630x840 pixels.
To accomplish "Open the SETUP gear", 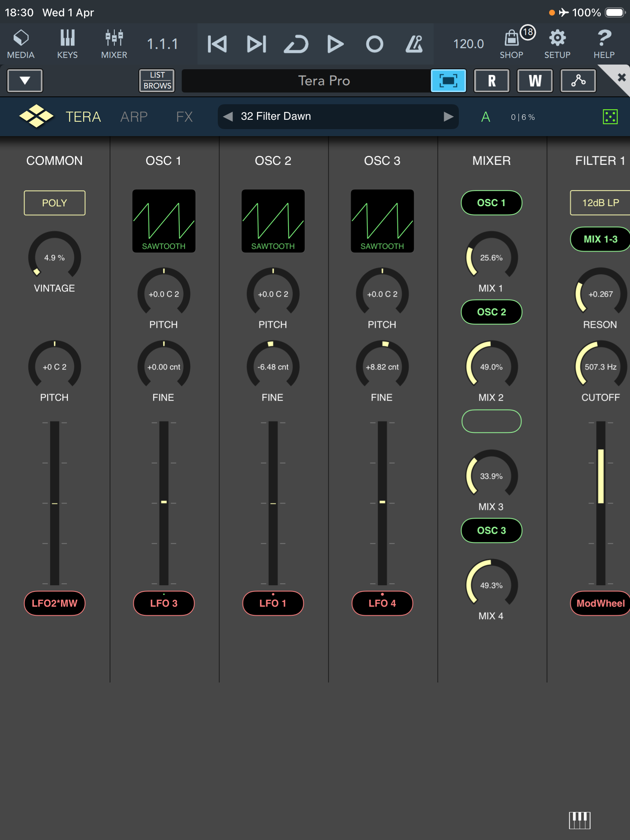I will click(x=557, y=44).
